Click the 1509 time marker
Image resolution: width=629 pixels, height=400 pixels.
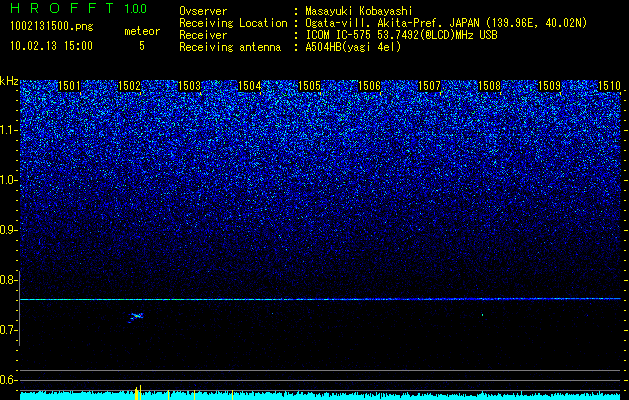549,86
